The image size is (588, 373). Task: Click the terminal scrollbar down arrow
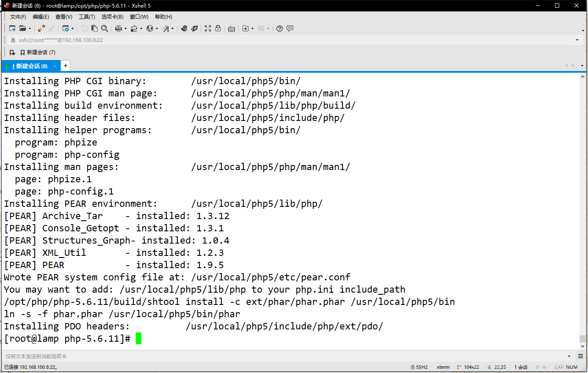pyautogui.click(x=583, y=346)
